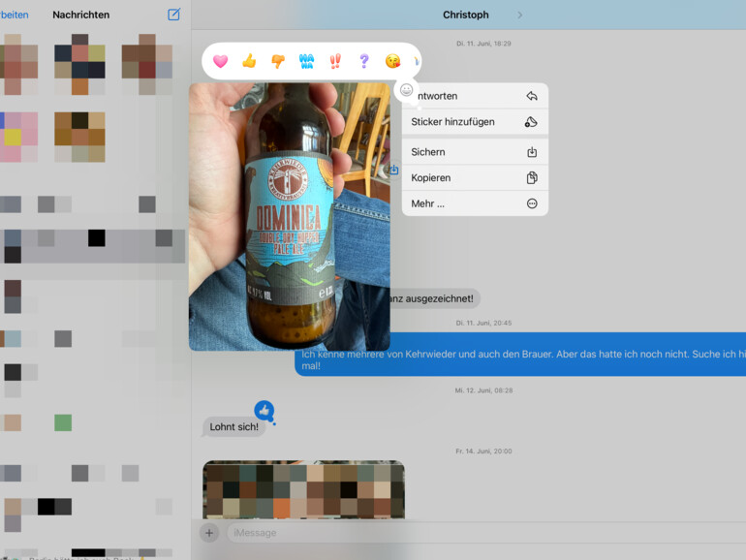746x560 pixels.
Task: React with the HA HA tapback
Action: pyautogui.click(x=306, y=61)
